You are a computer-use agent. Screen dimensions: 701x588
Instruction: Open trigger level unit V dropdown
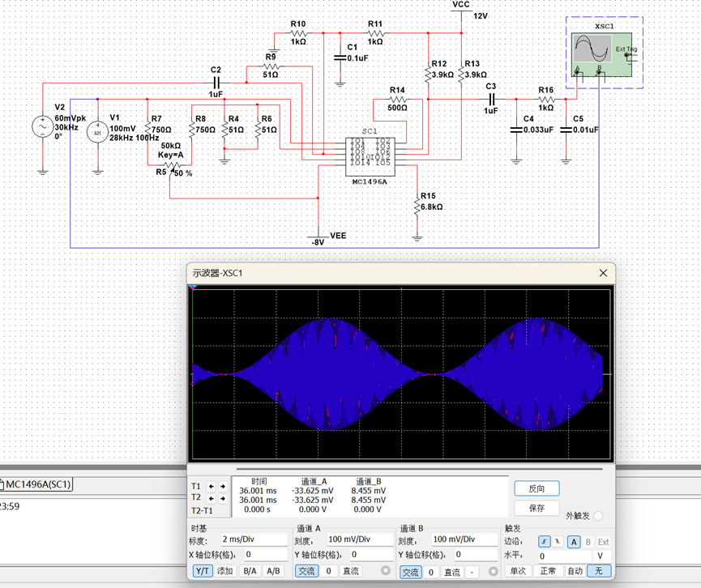[x=601, y=556]
